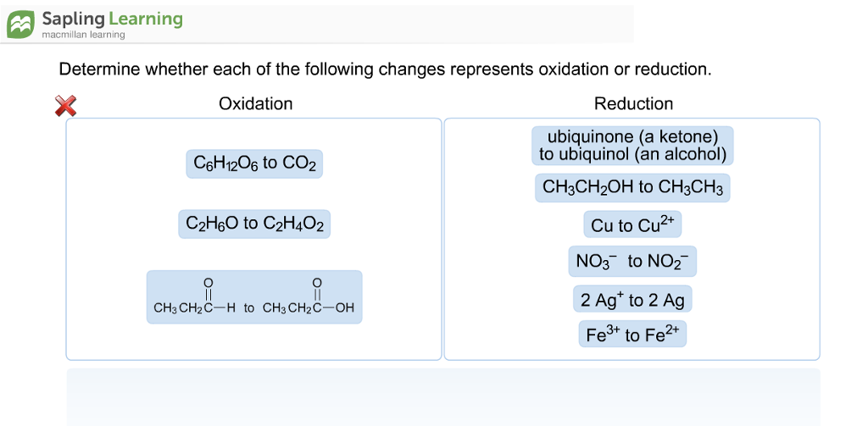Click the macmillan learning subtitle
Viewport: 868px width, 426px height.
pos(83,35)
